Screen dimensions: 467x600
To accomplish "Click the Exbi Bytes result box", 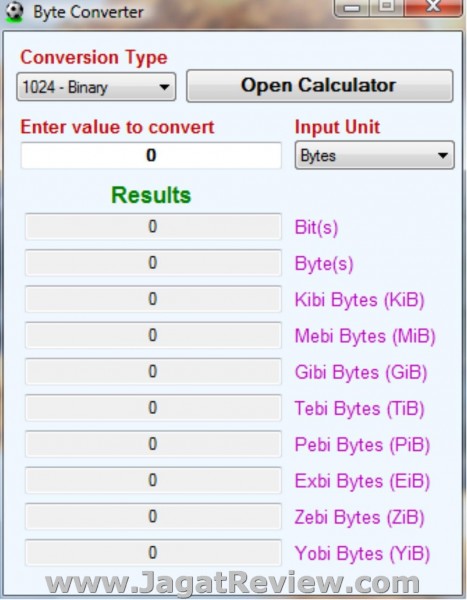I will 153,480.
